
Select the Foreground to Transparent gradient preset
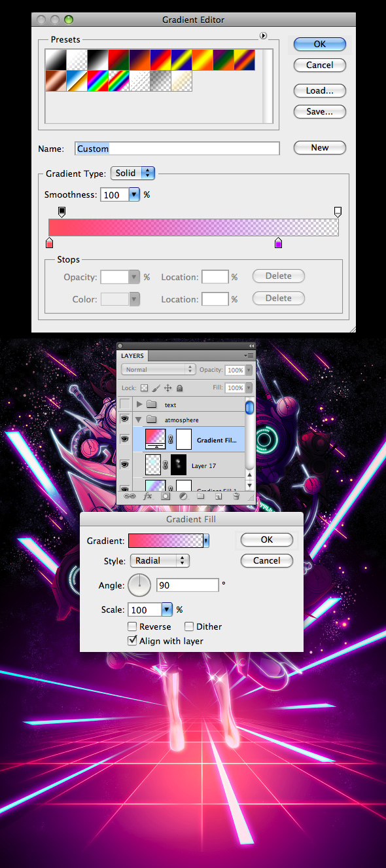77,60
